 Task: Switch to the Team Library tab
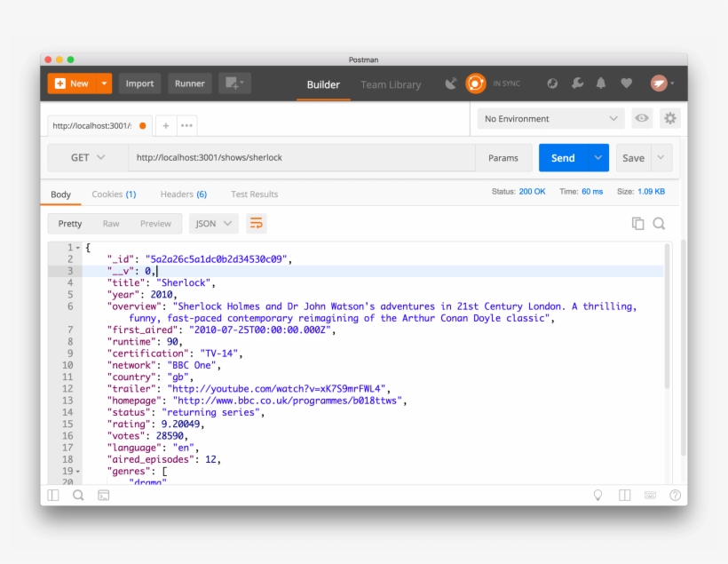click(x=391, y=84)
